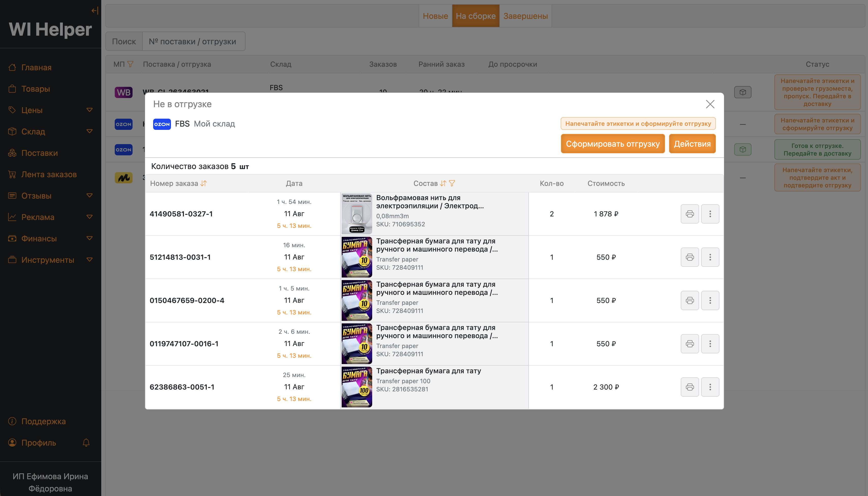Click order number 62386863-0051-1
Screen dimensions: 868x496
pyautogui.click(x=182, y=387)
